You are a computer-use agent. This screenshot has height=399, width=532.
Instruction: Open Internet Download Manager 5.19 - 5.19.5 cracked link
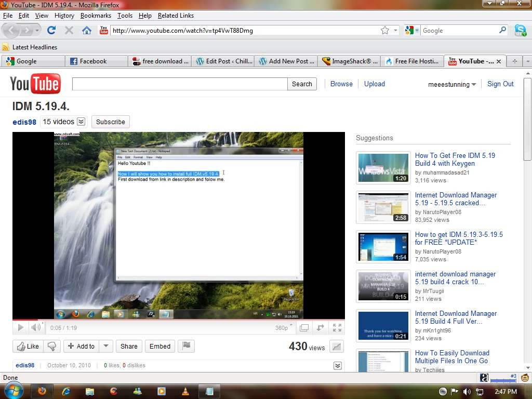(456, 199)
